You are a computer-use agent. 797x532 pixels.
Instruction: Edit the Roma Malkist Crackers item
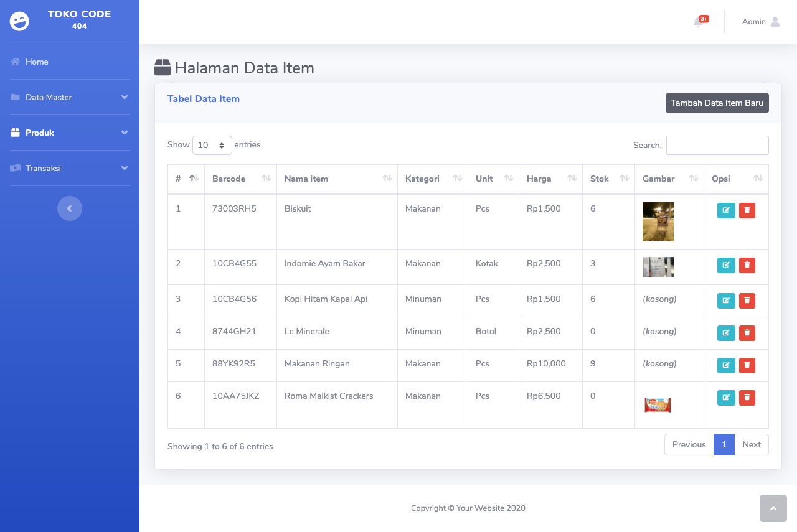coord(726,398)
